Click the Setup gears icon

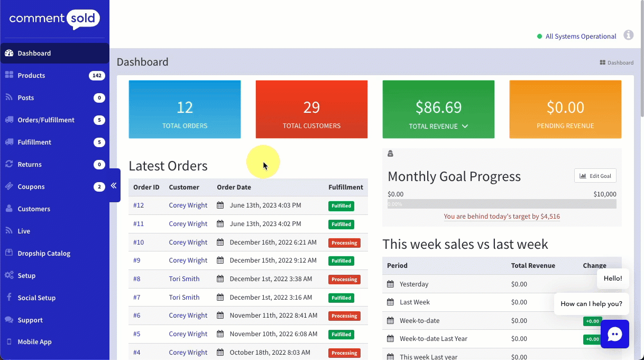click(x=9, y=275)
